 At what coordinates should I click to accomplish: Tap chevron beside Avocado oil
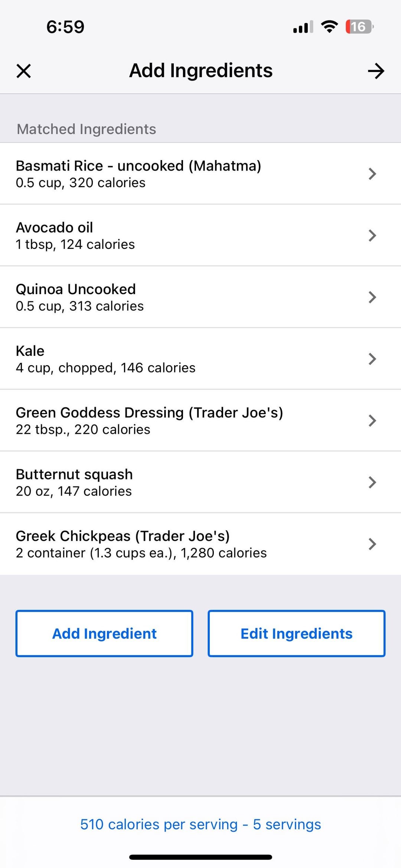tap(372, 235)
